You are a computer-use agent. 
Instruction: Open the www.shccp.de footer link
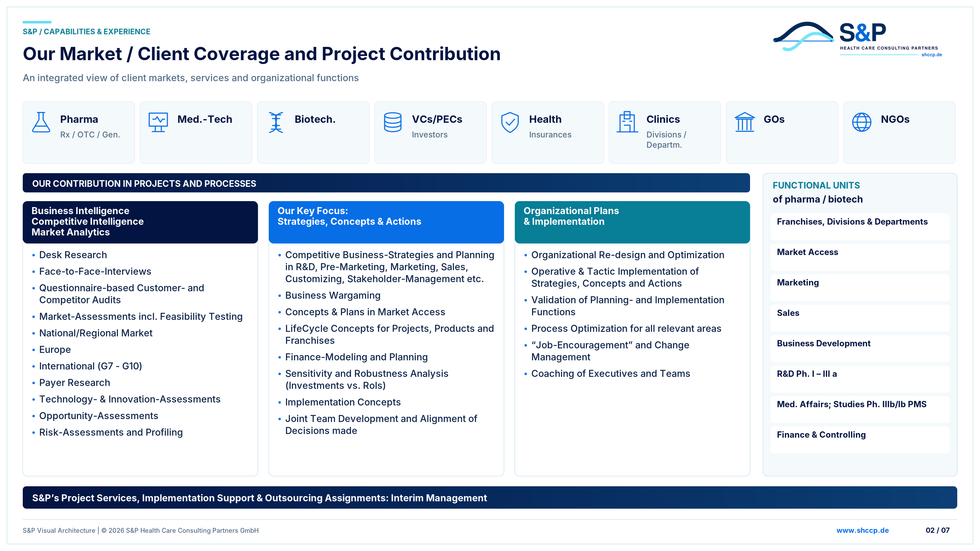(x=862, y=530)
